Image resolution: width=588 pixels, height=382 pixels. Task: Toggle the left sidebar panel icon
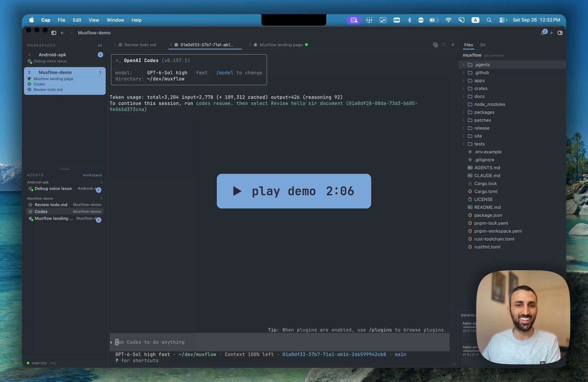coord(54,33)
